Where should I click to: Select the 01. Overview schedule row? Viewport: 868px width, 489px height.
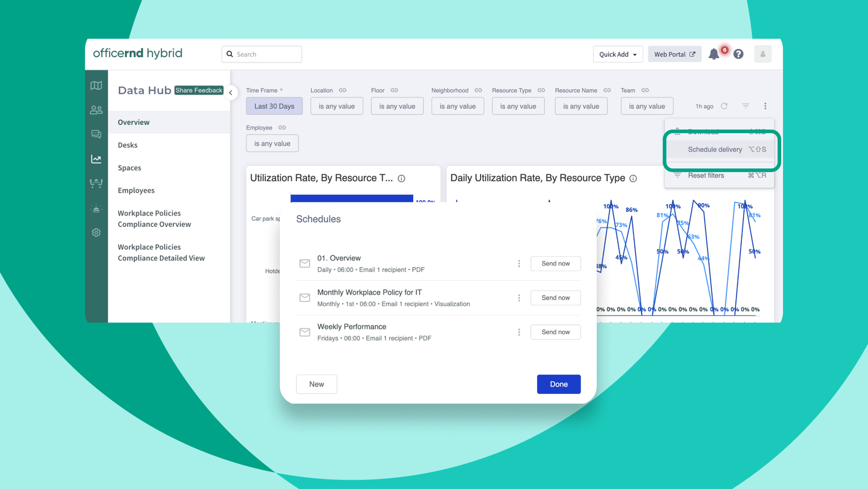coord(438,263)
